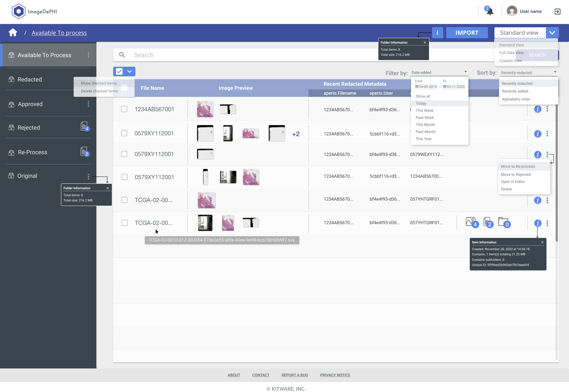Check the checkbox of row with +2 previews

124,133
